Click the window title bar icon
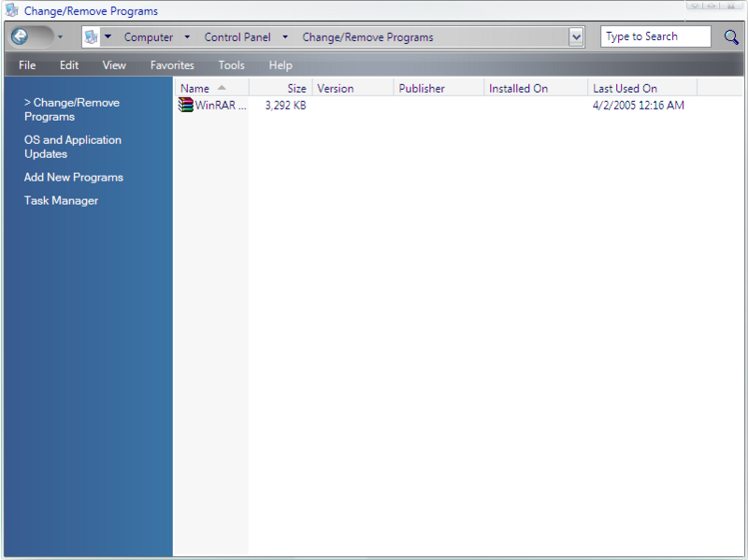 (x=12, y=10)
